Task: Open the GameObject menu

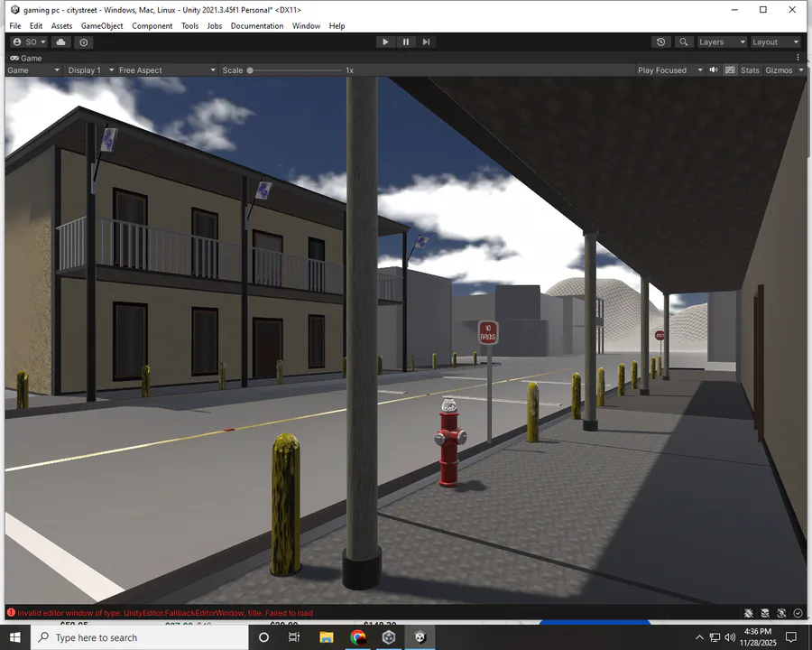Action: point(102,26)
